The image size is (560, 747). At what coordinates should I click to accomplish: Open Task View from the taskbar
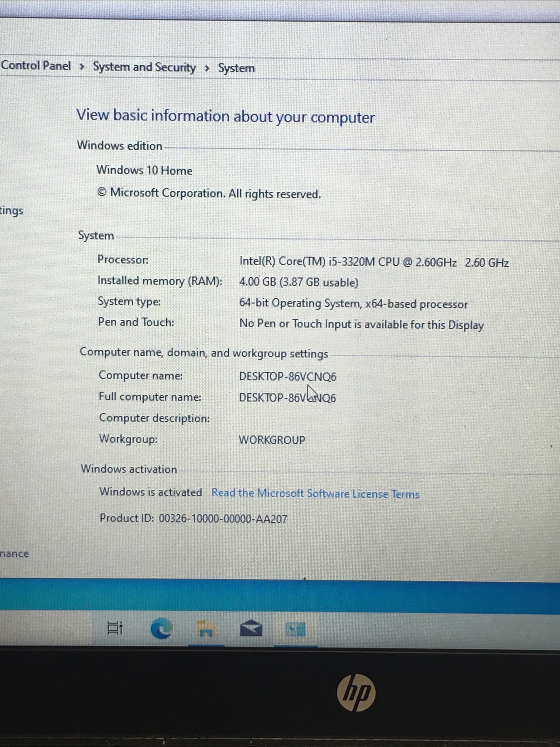(115, 628)
